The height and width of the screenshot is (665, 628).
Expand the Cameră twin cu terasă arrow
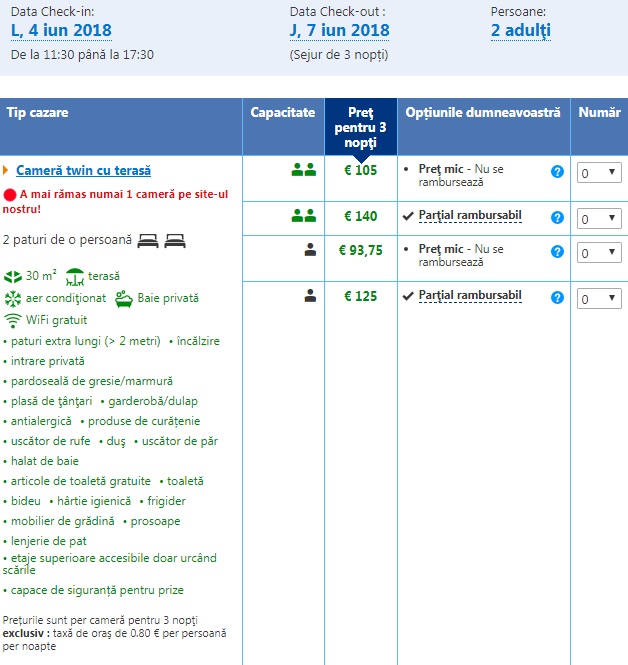[x=6, y=171]
